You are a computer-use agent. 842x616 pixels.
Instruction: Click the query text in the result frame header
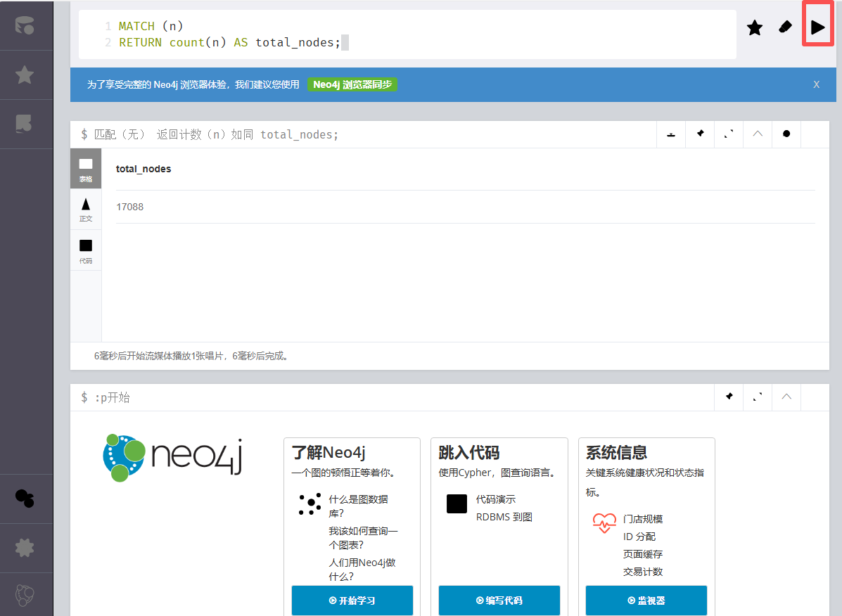(x=216, y=135)
